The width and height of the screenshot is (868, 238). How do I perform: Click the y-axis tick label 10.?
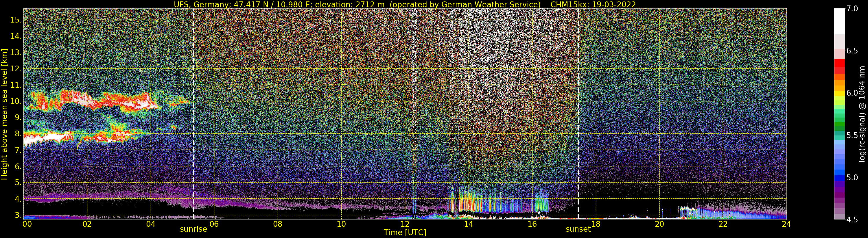coord(16,101)
